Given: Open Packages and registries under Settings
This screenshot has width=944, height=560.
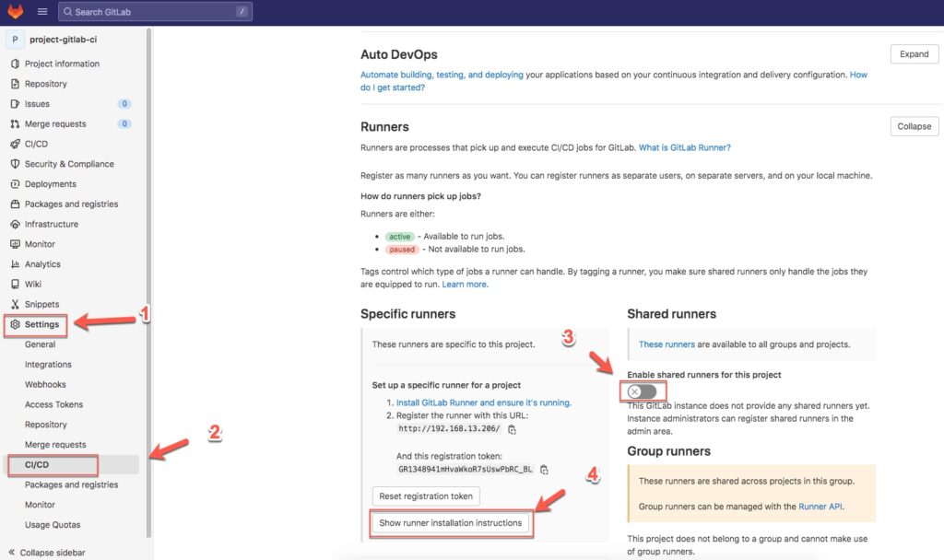Looking at the screenshot, I should (72, 484).
